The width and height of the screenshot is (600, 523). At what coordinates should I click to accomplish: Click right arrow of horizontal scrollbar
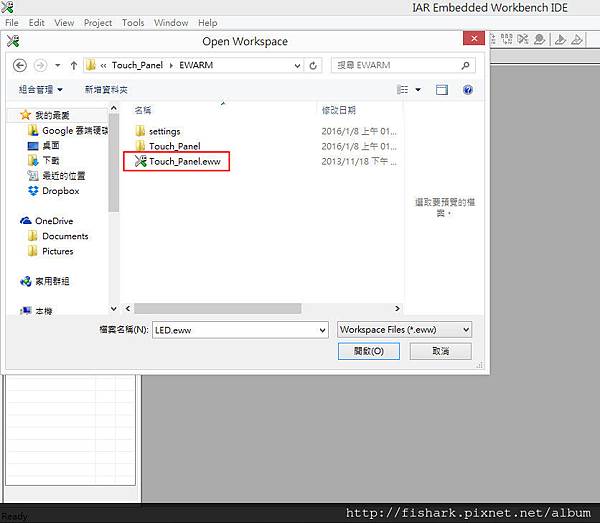tap(397, 308)
